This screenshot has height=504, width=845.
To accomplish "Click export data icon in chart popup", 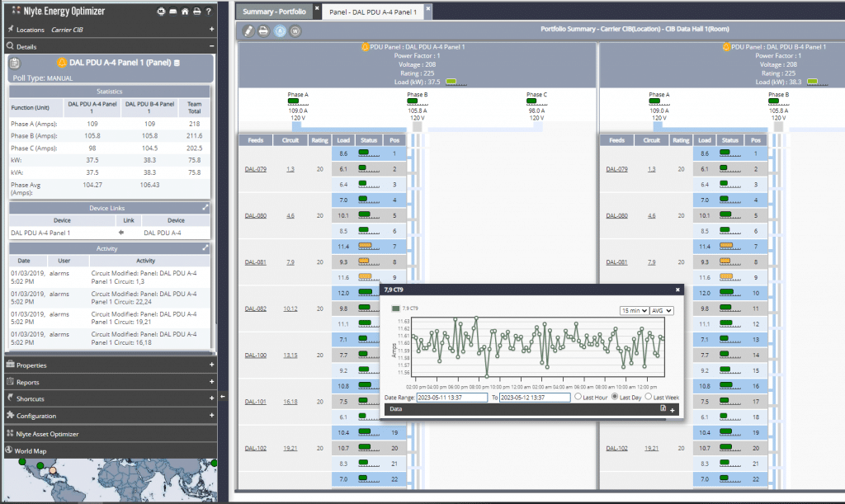I will click(663, 408).
